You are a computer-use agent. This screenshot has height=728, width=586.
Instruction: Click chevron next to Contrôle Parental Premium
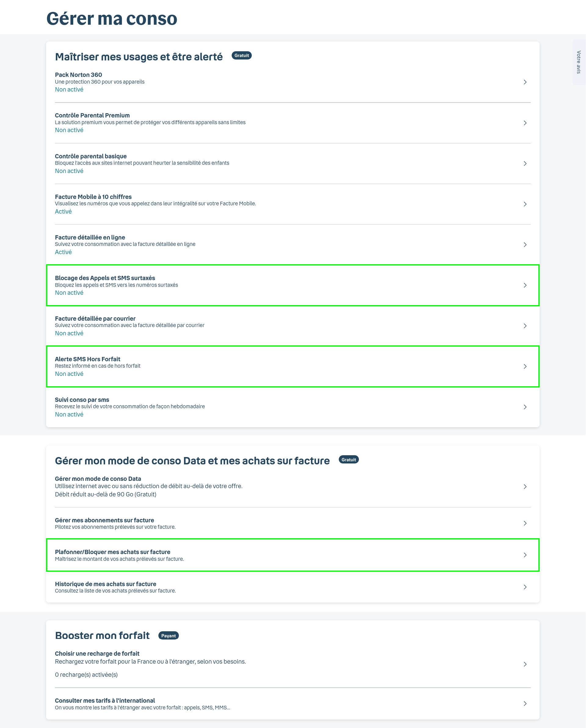pyautogui.click(x=525, y=123)
